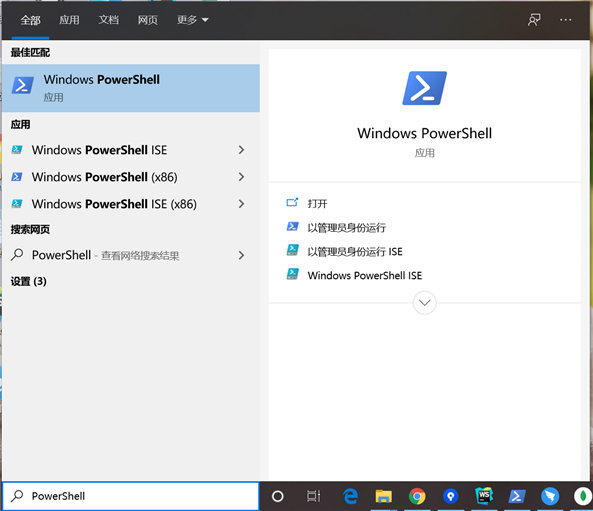Open the blue bird app on taskbar
593x511 pixels.
pos(550,496)
